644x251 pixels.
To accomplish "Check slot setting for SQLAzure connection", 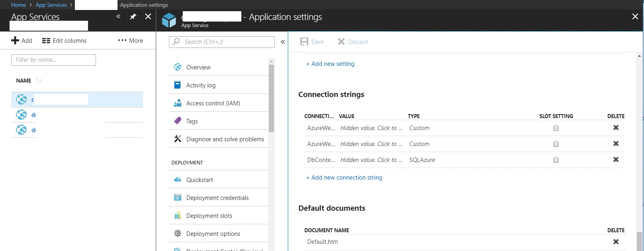I will pos(556,160).
